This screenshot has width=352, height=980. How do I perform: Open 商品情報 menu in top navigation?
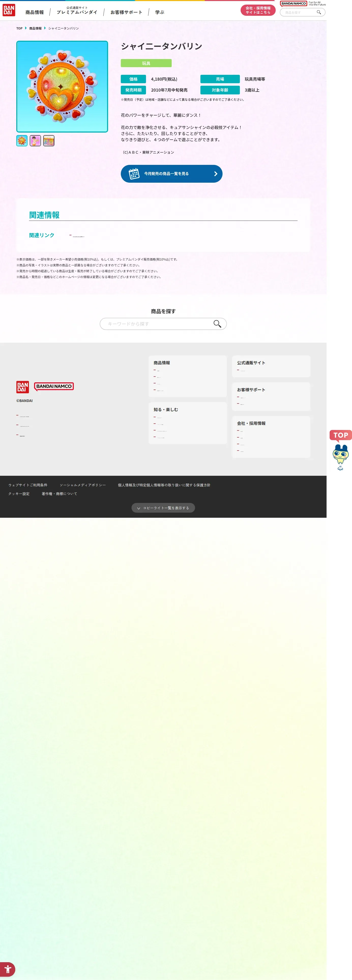click(35, 12)
